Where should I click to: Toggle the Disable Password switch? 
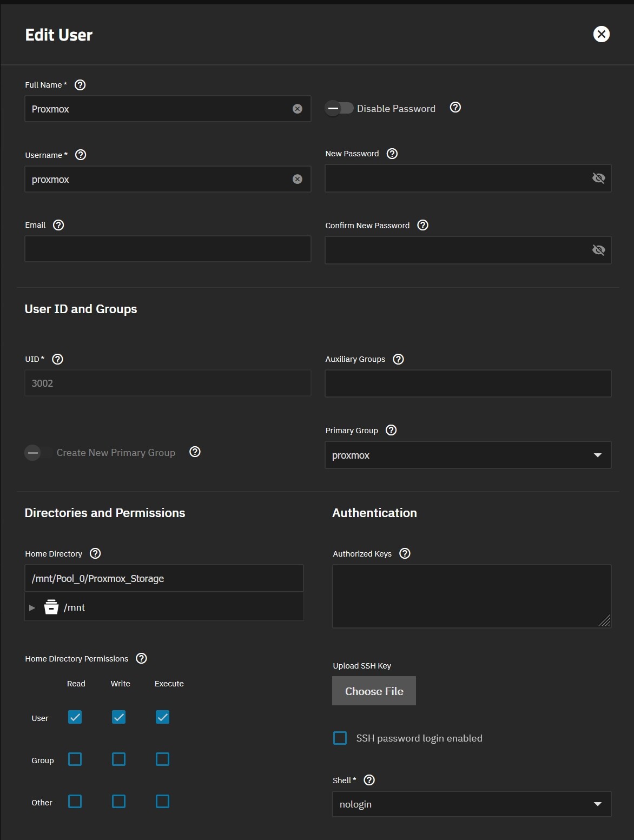coord(339,108)
